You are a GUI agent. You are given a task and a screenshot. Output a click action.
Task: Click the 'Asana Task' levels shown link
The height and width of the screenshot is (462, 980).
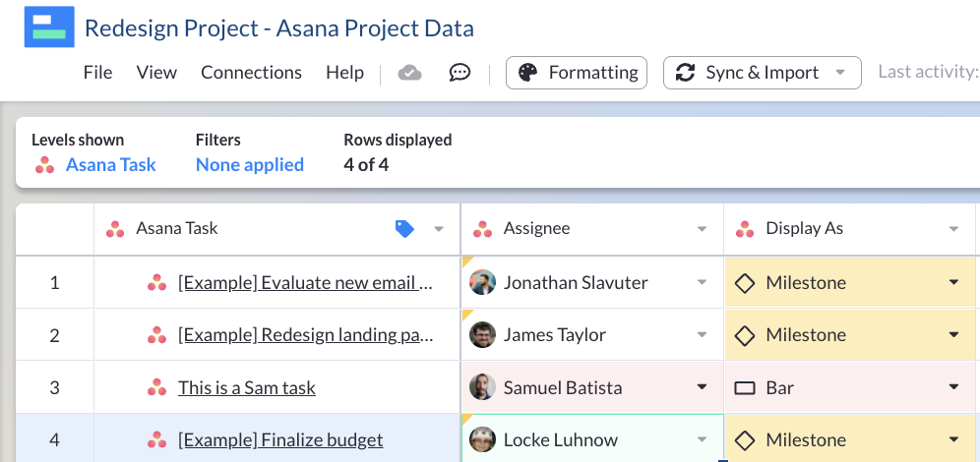(110, 165)
